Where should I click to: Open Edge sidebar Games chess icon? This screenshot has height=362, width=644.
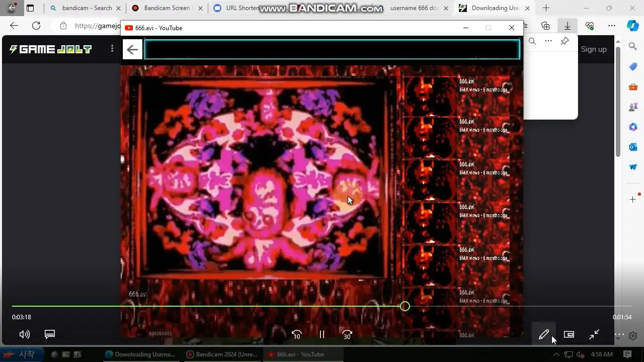(x=633, y=107)
